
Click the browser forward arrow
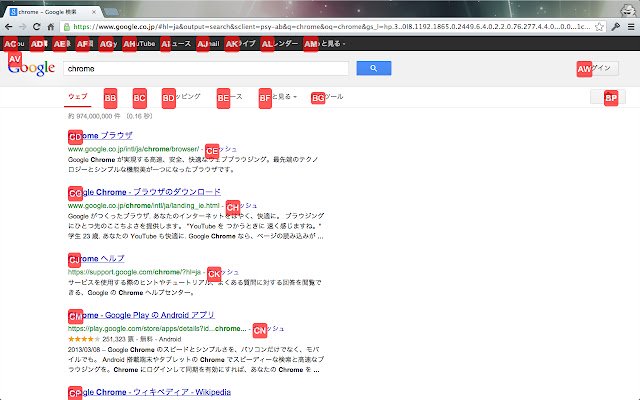click(23, 27)
